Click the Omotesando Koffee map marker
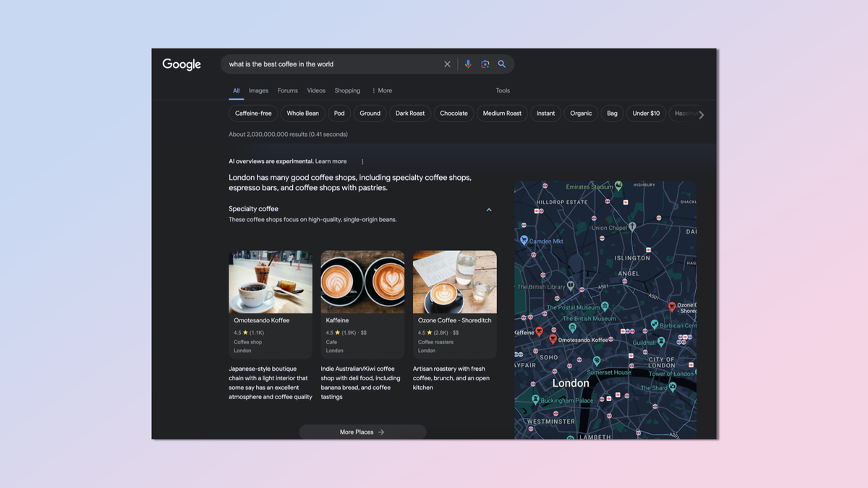Screen dimensions: 868x488 coord(553,338)
